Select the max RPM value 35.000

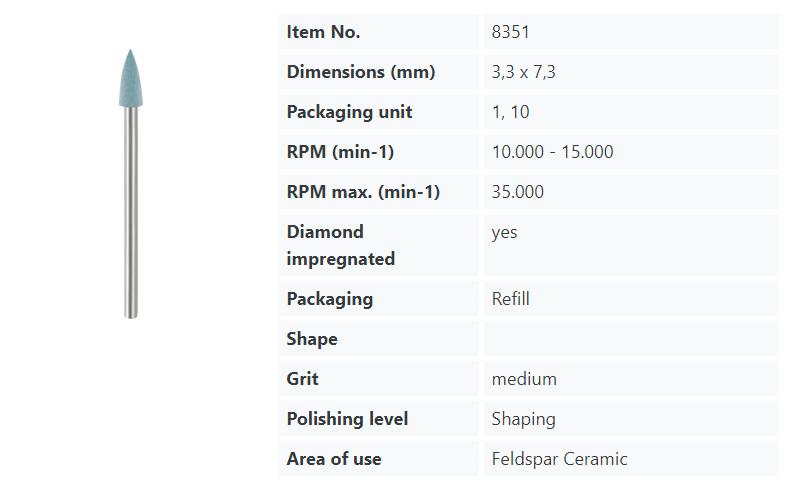coord(517,192)
